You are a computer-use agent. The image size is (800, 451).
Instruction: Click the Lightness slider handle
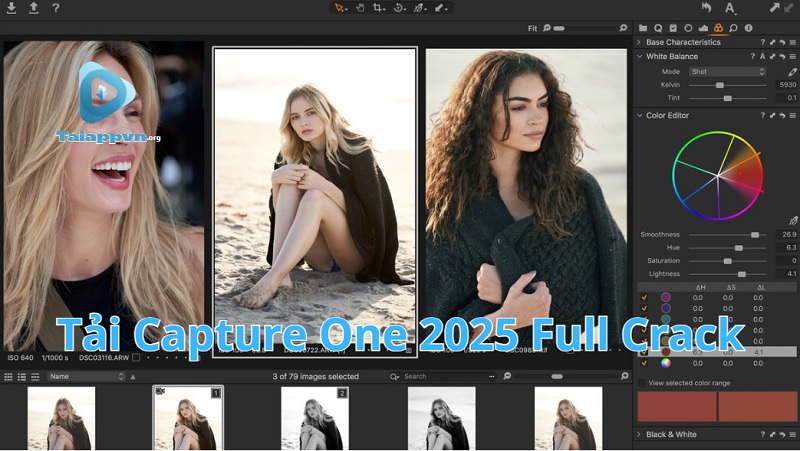pyautogui.click(x=742, y=274)
